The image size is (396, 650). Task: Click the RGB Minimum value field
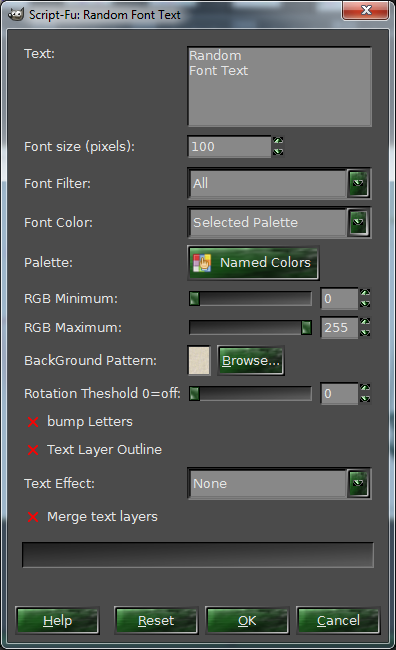(x=339, y=298)
